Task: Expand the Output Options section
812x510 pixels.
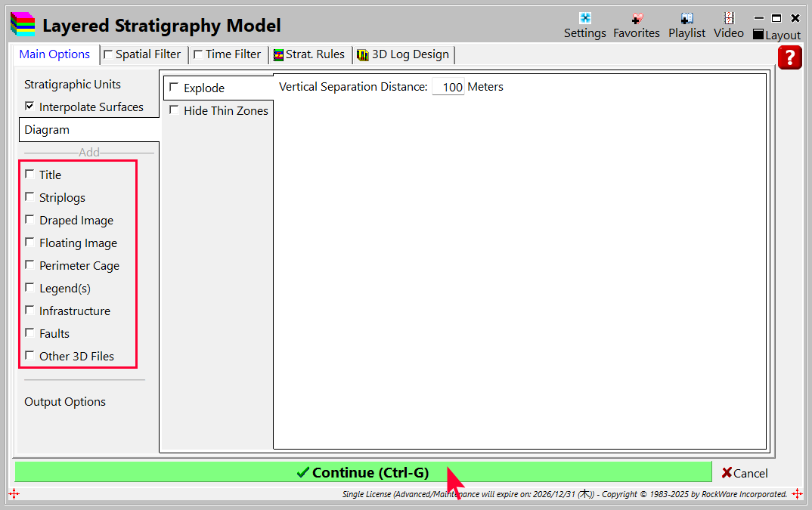Action: click(65, 402)
